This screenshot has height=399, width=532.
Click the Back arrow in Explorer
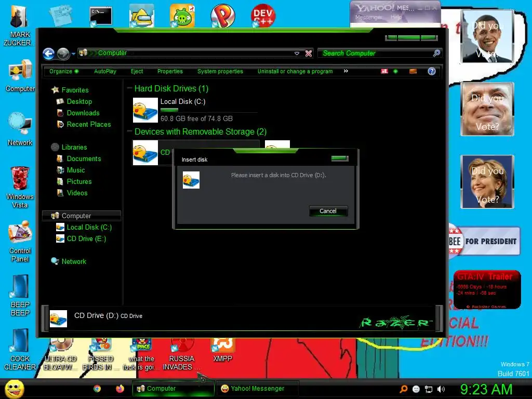coord(48,54)
